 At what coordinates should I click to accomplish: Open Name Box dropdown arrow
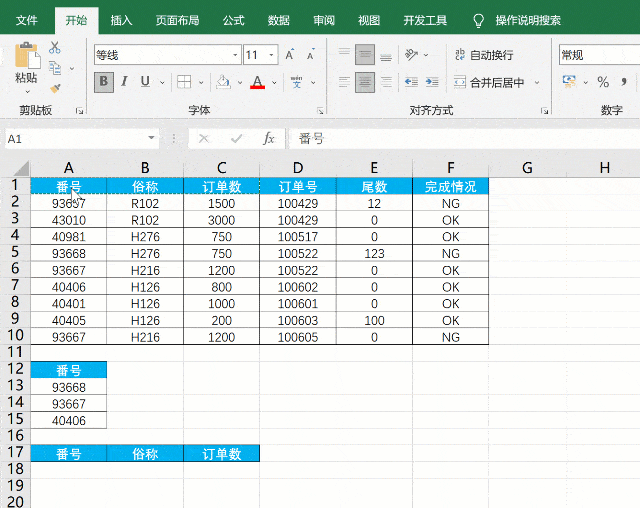(151, 138)
